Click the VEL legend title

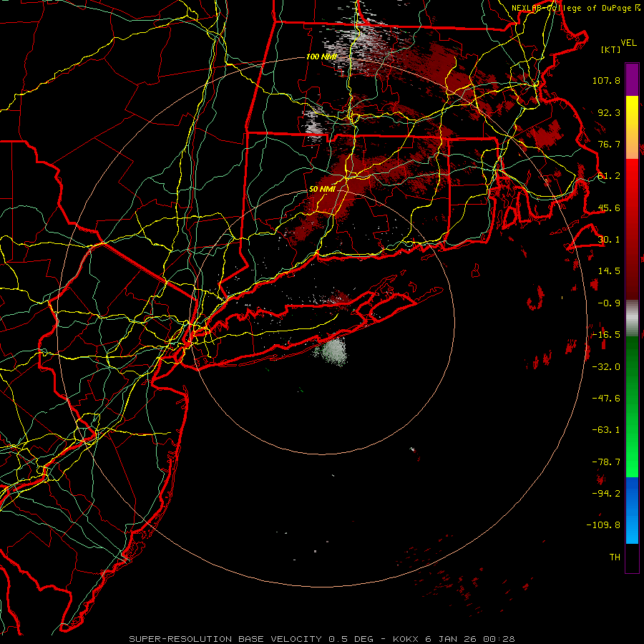tap(629, 43)
